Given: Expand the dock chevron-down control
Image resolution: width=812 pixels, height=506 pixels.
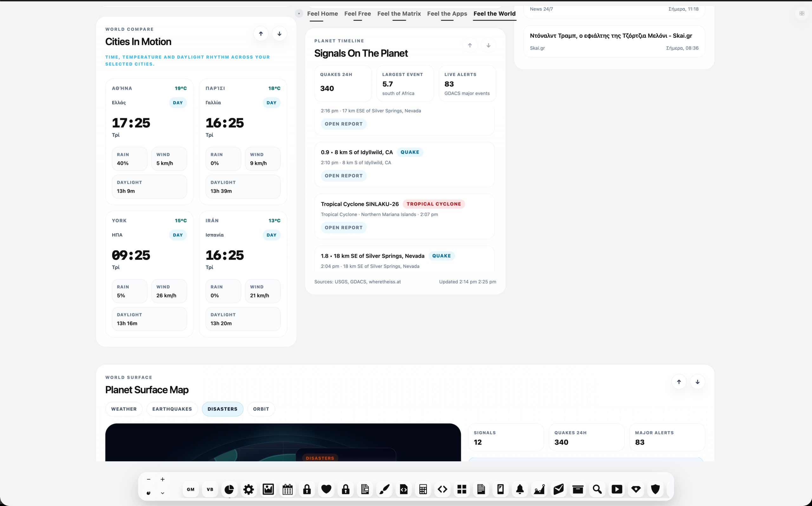Looking at the screenshot, I should [162, 493].
